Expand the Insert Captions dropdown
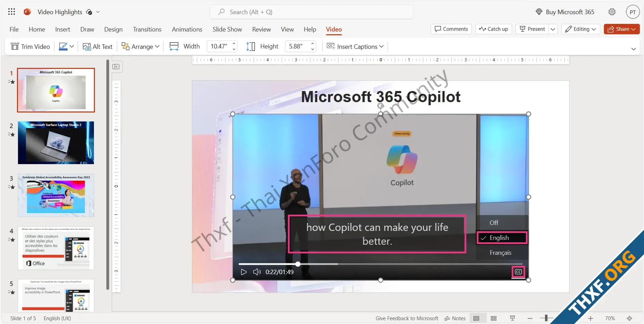Image resolution: width=644 pixels, height=324 pixels. (355, 46)
